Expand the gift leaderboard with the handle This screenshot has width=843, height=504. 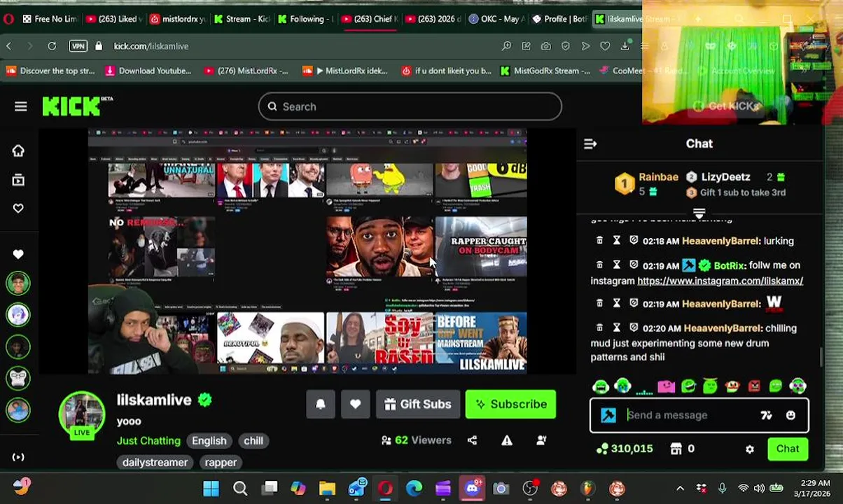coord(699,213)
